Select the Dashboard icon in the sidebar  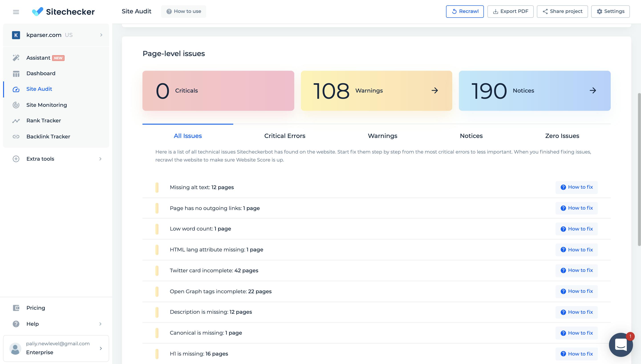click(16, 73)
